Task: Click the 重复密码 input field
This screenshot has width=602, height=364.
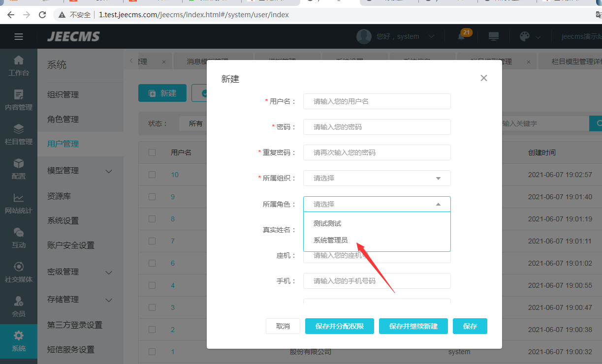Action: pos(377,152)
